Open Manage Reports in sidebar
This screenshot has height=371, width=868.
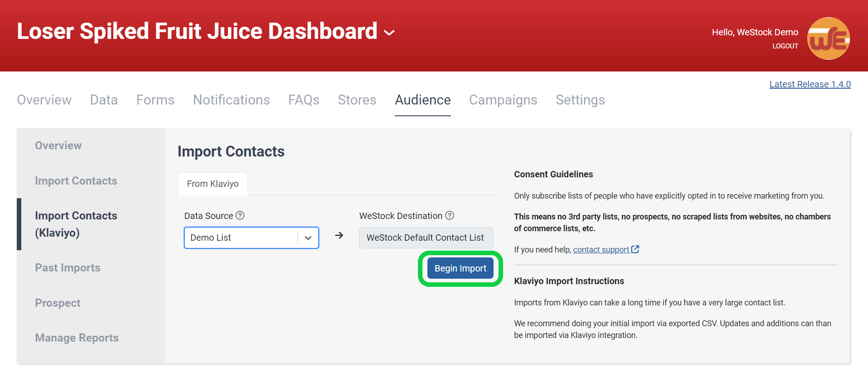point(77,338)
